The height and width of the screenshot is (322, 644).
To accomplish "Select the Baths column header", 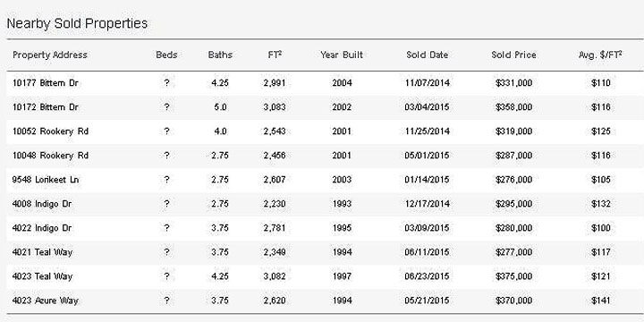I will [x=220, y=55].
